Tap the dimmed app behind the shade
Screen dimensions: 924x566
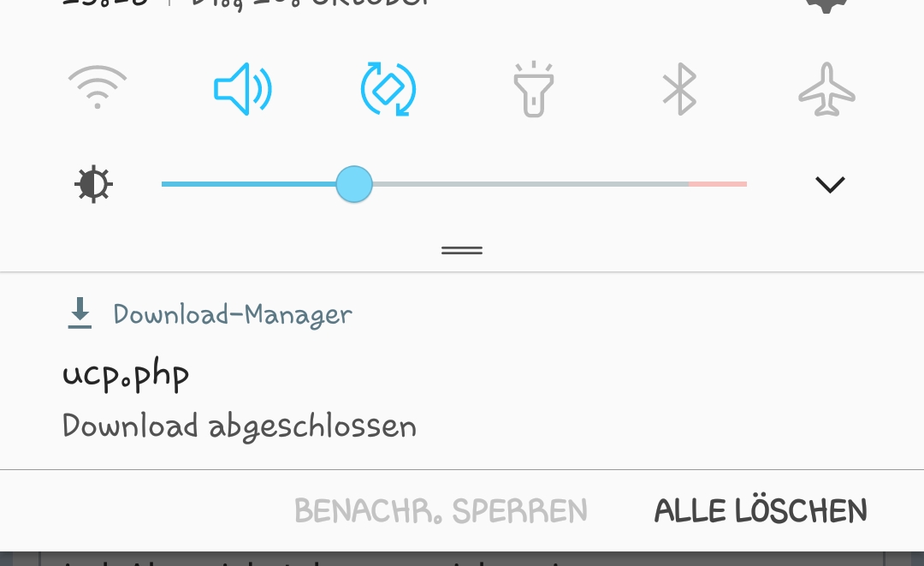[462, 559]
